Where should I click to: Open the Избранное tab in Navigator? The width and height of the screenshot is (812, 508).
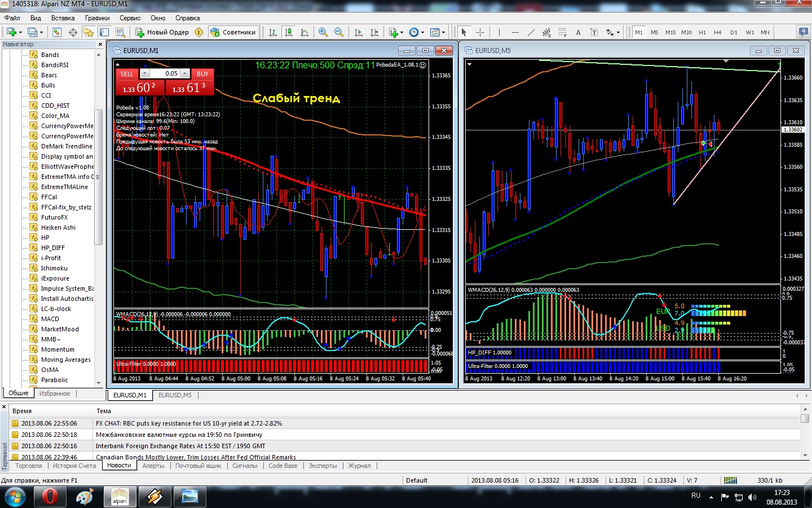click(55, 393)
